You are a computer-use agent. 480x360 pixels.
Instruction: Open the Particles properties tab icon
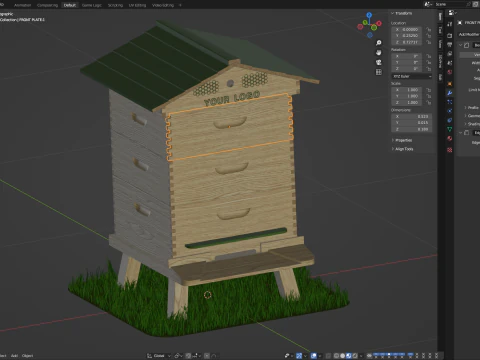coord(450,102)
